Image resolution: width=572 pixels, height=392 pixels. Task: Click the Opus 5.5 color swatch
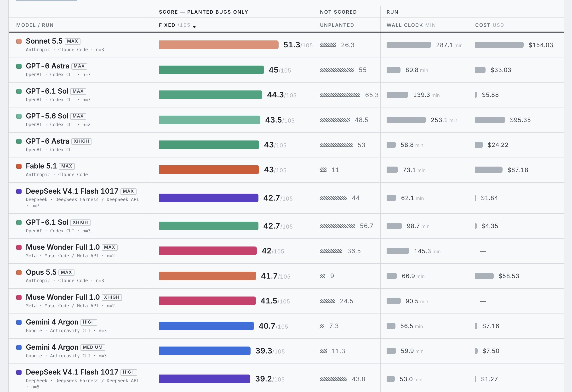click(x=19, y=273)
